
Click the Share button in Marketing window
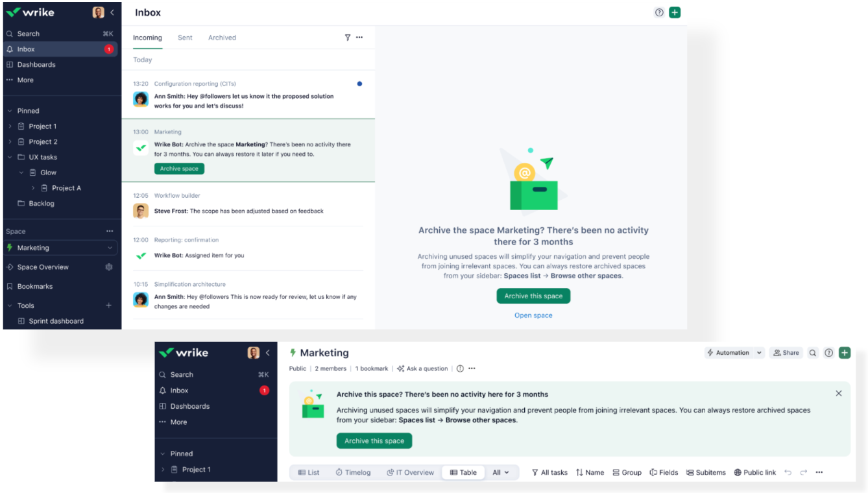coord(786,353)
